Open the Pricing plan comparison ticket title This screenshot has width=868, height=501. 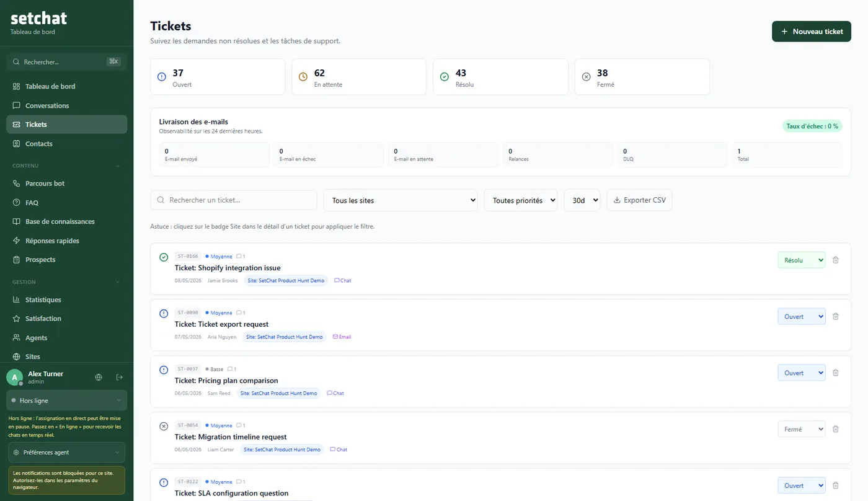coord(226,381)
